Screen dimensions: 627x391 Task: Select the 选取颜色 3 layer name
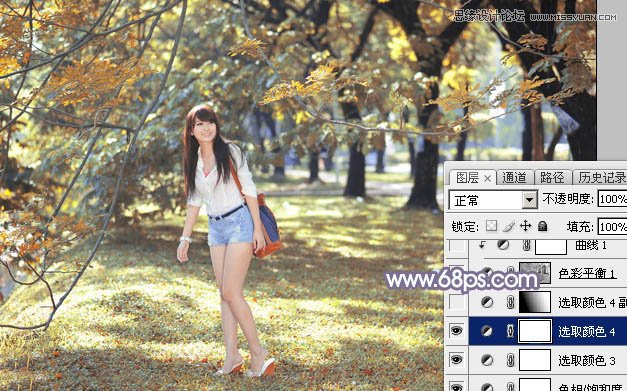tap(587, 361)
